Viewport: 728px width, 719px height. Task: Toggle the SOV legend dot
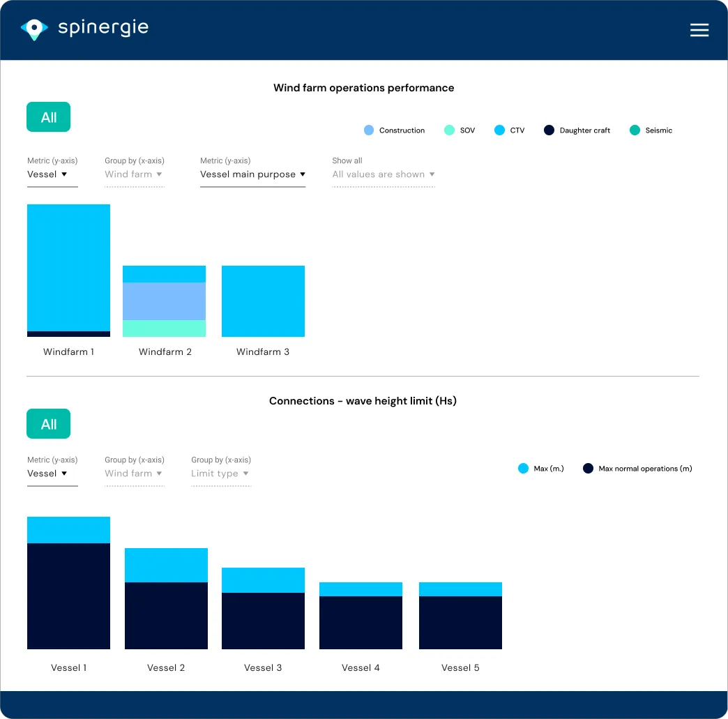449,130
